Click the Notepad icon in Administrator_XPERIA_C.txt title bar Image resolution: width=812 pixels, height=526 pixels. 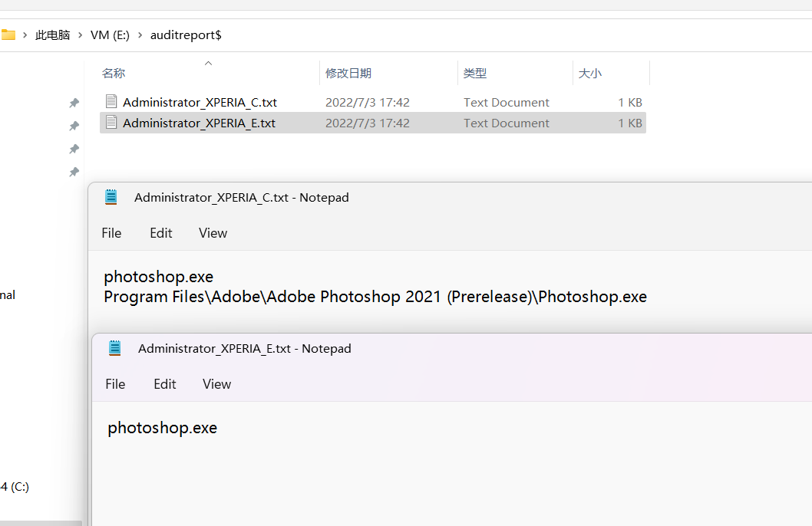[111, 196]
